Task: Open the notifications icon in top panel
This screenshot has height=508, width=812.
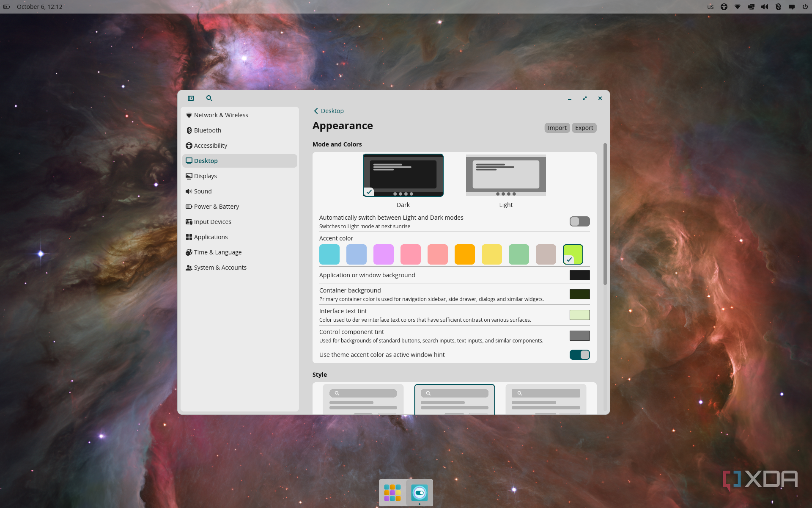Action: tap(792, 7)
